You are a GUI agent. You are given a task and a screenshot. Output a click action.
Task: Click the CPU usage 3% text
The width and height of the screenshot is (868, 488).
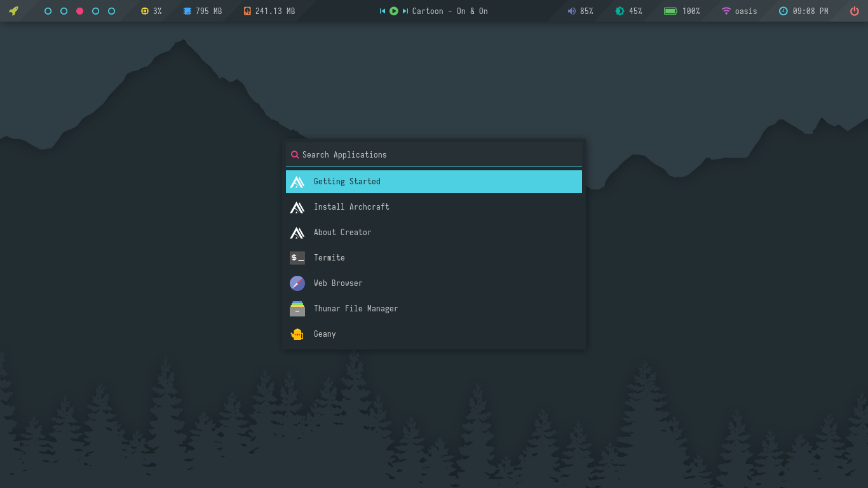158,11
